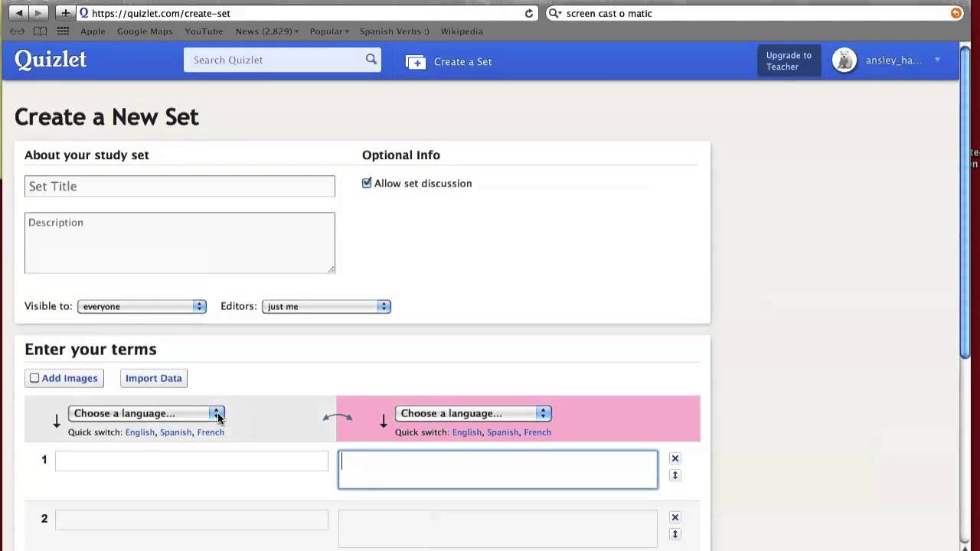Click the Create a Set link
The height and width of the screenshot is (551, 980).
tap(462, 62)
